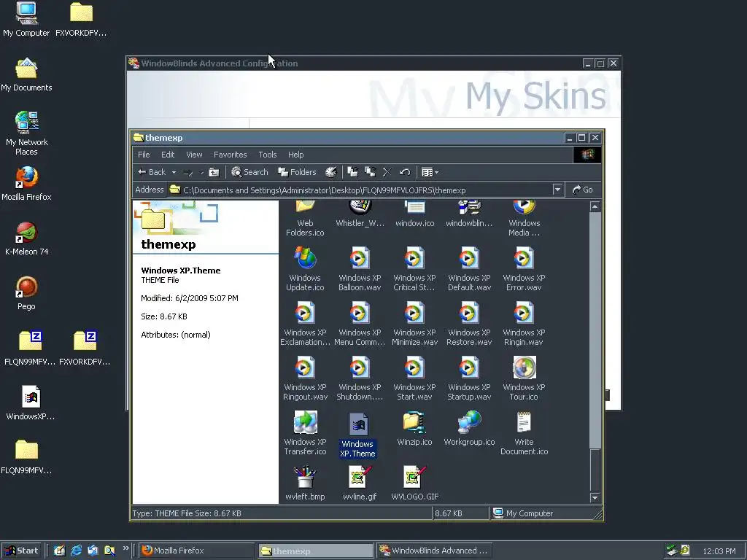Screen dimensions: 747x560
Task: Open the Tools menu
Action: [x=267, y=155]
